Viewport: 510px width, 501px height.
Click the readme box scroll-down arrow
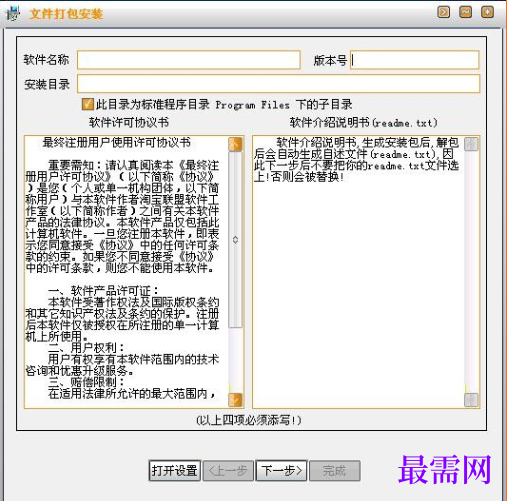tap(471, 400)
